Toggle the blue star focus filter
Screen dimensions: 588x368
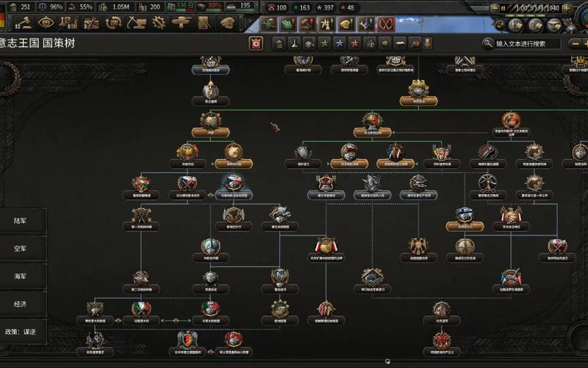click(340, 44)
